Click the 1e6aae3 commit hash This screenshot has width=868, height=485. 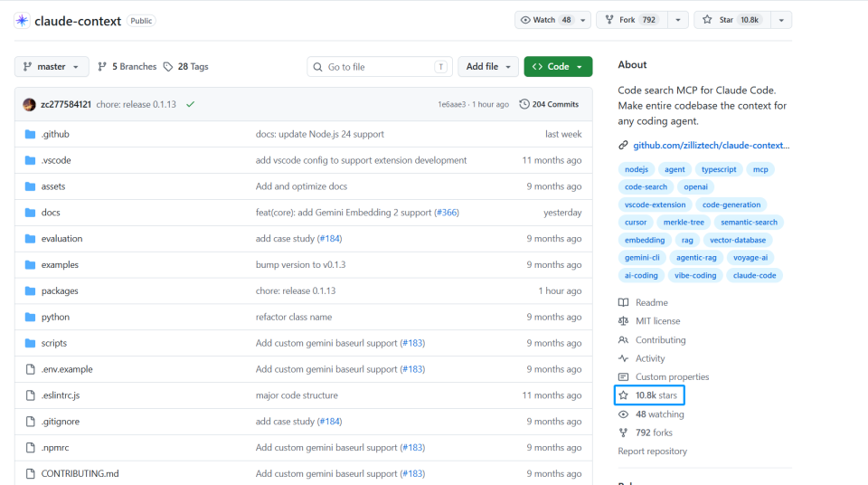[452, 104]
